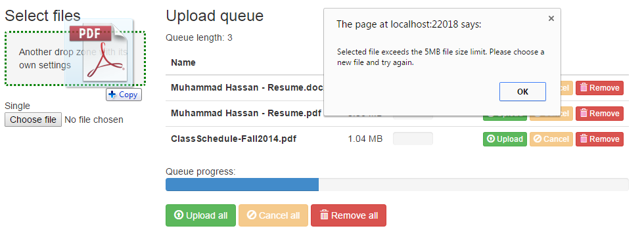The image size is (644, 241).
Task: Click the plus Copy drag badge
Action: pos(124,95)
